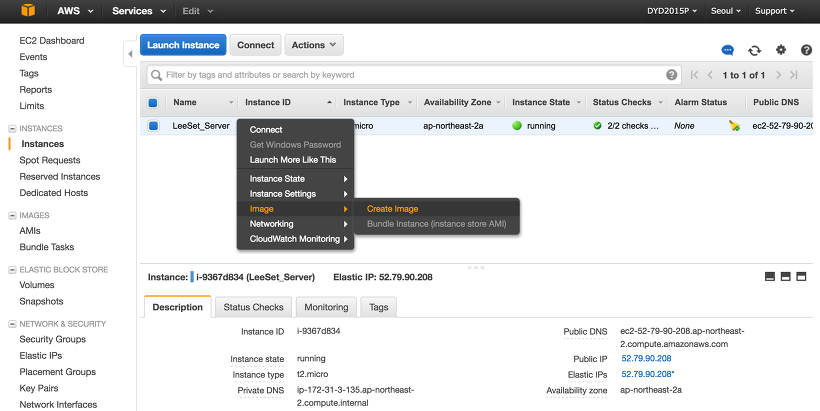Screen dimensions: 820x411
Task: Open the CloudWatch Monitoring submenu
Action: tap(295, 239)
